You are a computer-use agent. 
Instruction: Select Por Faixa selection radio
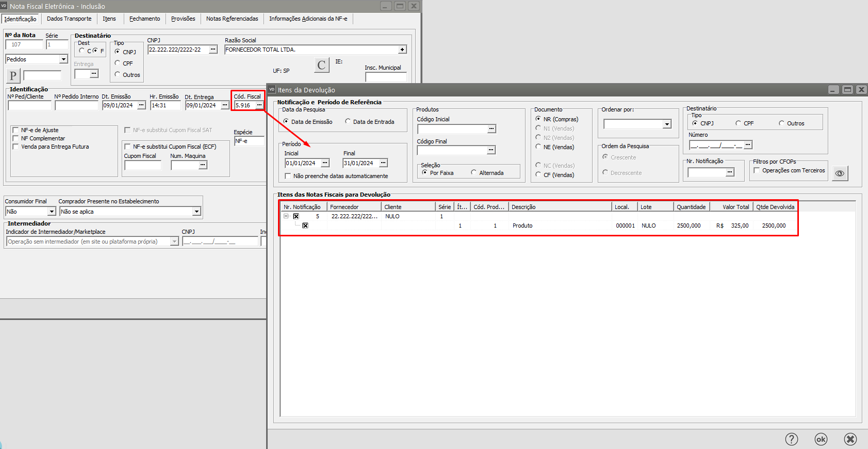(424, 172)
